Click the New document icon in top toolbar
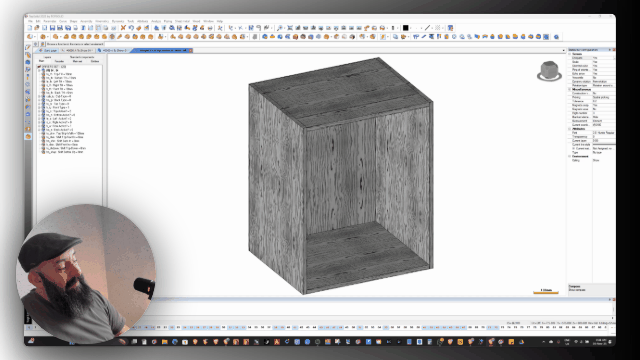640x360 pixels. coord(30,28)
